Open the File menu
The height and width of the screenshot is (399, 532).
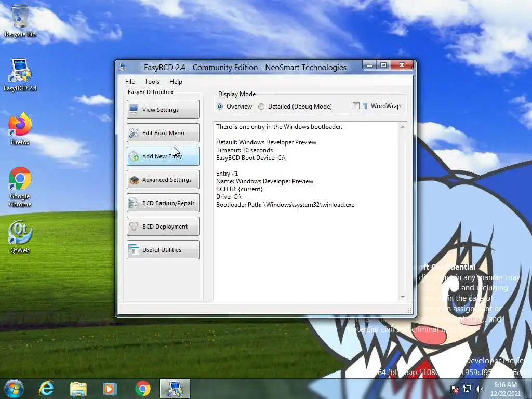pos(130,82)
